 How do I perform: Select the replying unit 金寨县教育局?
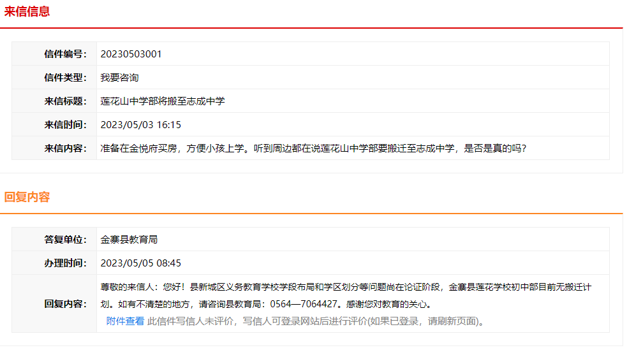point(129,239)
